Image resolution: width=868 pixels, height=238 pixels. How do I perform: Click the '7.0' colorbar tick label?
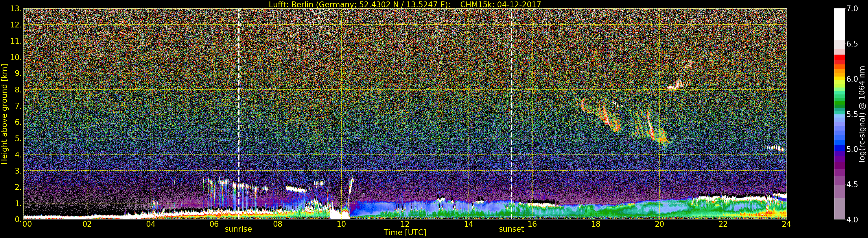[852, 9]
